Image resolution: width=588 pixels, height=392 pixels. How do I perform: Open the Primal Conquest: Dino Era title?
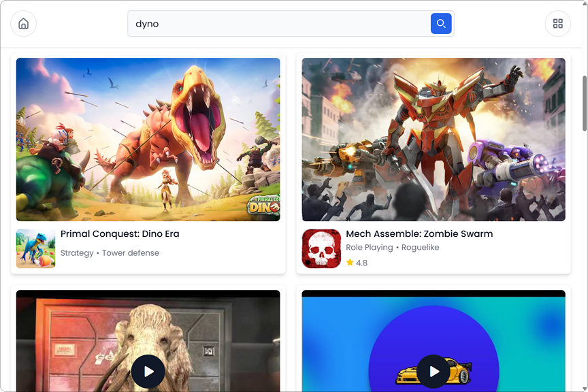click(120, 233)
